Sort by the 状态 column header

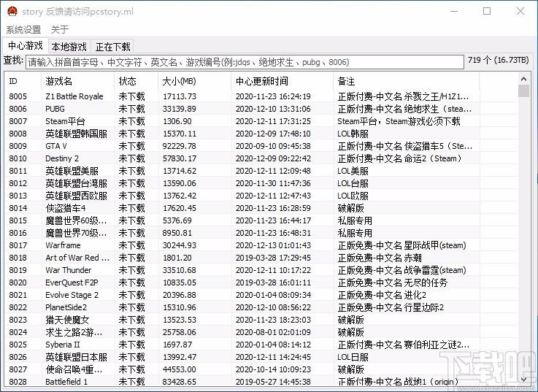coord(137,81)
